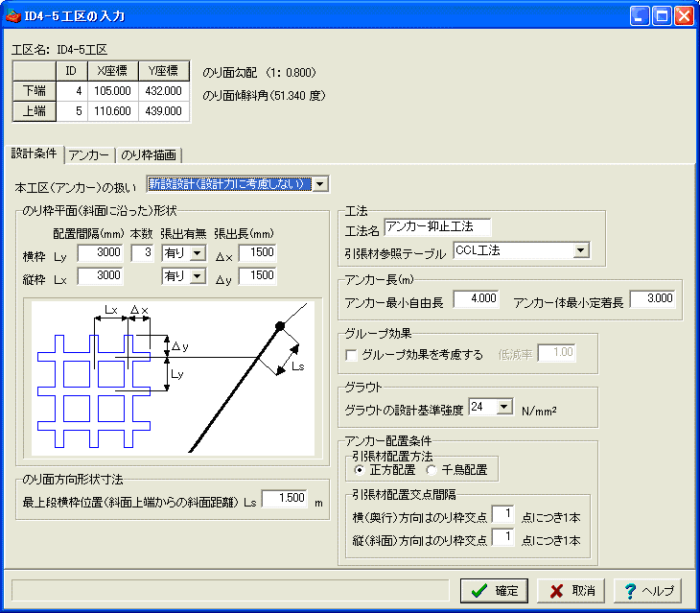Close the ID4-5工区の入力 window
Screen dimensions: 700x613
click(x=684, y=16)
